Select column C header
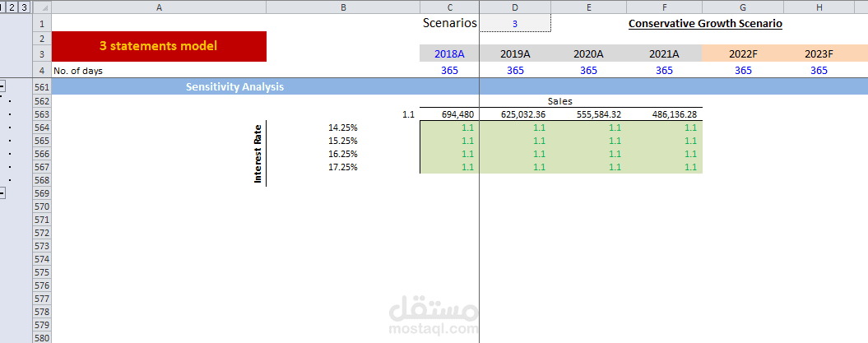Screen dimensions: 868x343 coord(449,7)
